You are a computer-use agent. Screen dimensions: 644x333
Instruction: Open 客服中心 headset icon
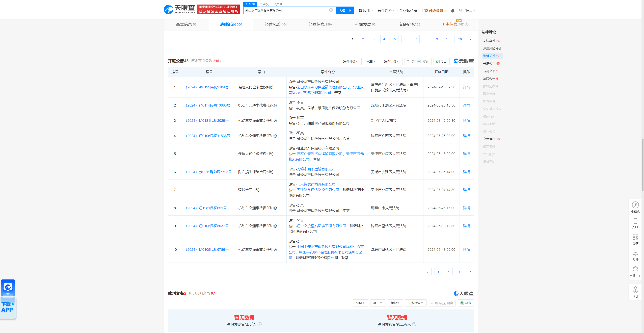coord(635,272)
